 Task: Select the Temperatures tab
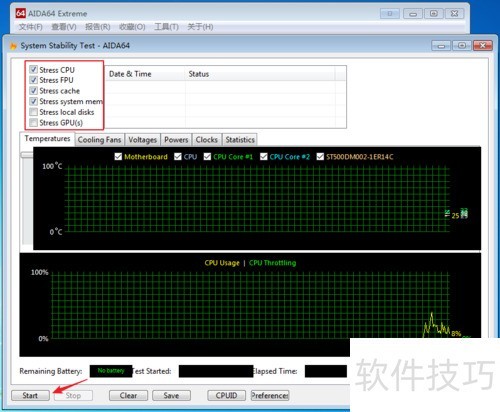coord(47,139)
